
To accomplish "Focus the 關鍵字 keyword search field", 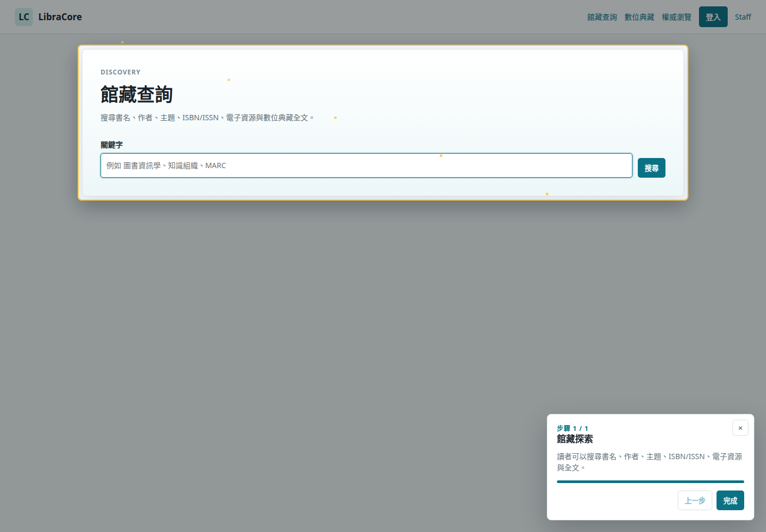I will [367, 165].
